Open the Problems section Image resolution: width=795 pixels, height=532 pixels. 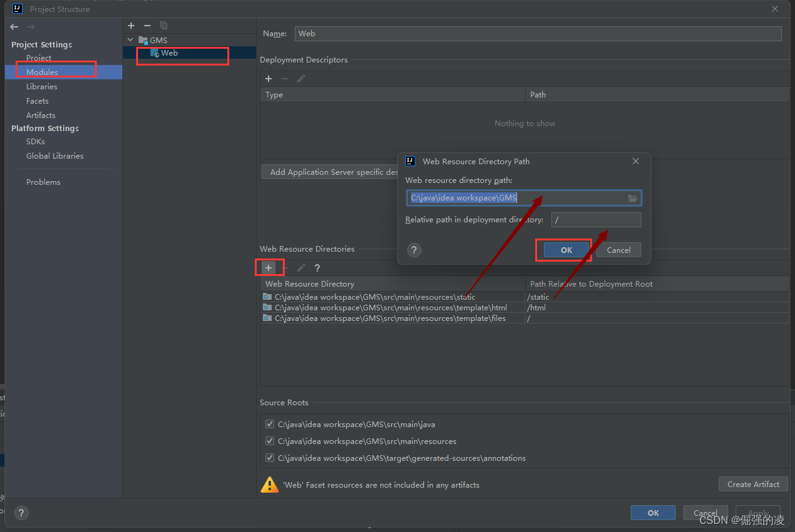point(43,182)
